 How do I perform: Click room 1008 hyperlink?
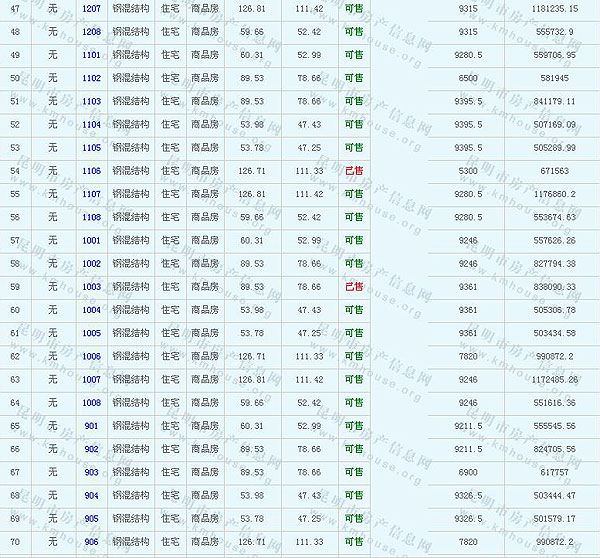91,402
